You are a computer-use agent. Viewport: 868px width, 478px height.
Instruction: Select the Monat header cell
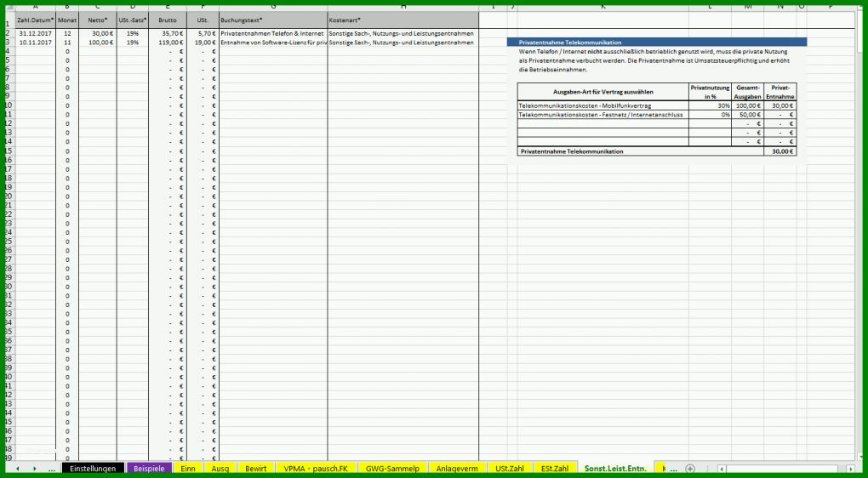(67, 20)
